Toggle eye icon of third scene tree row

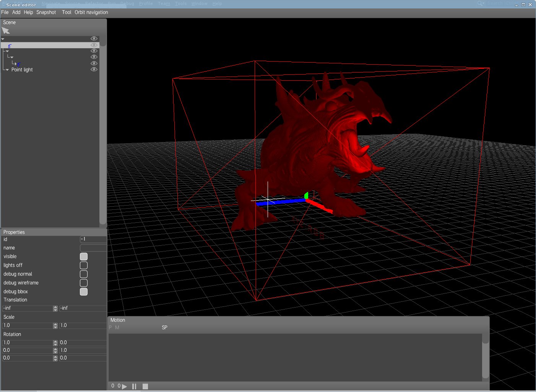[94, 51]
